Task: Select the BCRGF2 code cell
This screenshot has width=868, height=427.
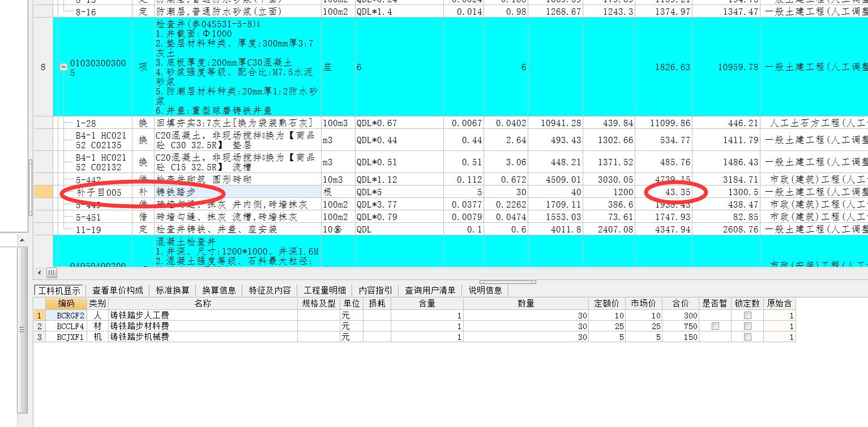Action: [66, 316]
